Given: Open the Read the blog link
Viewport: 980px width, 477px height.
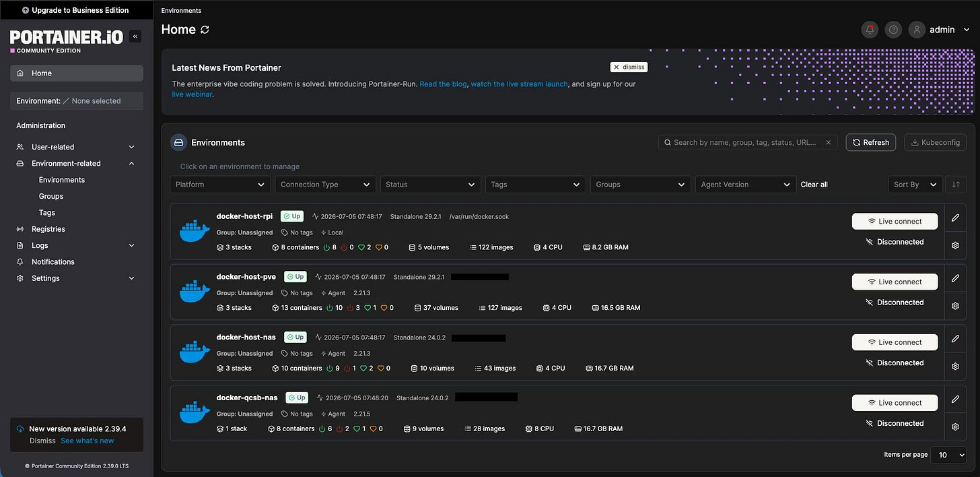Looking at the screenshot, I should pos(443,84).
